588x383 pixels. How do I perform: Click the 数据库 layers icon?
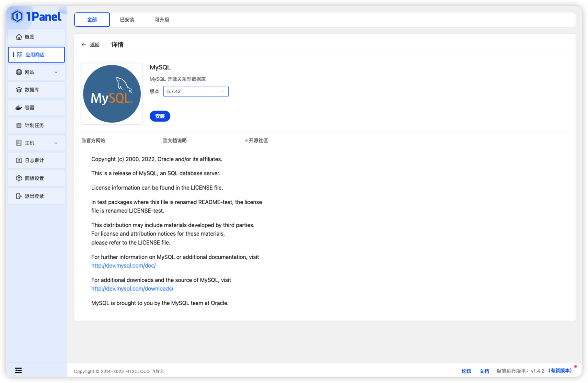(19, 90)
